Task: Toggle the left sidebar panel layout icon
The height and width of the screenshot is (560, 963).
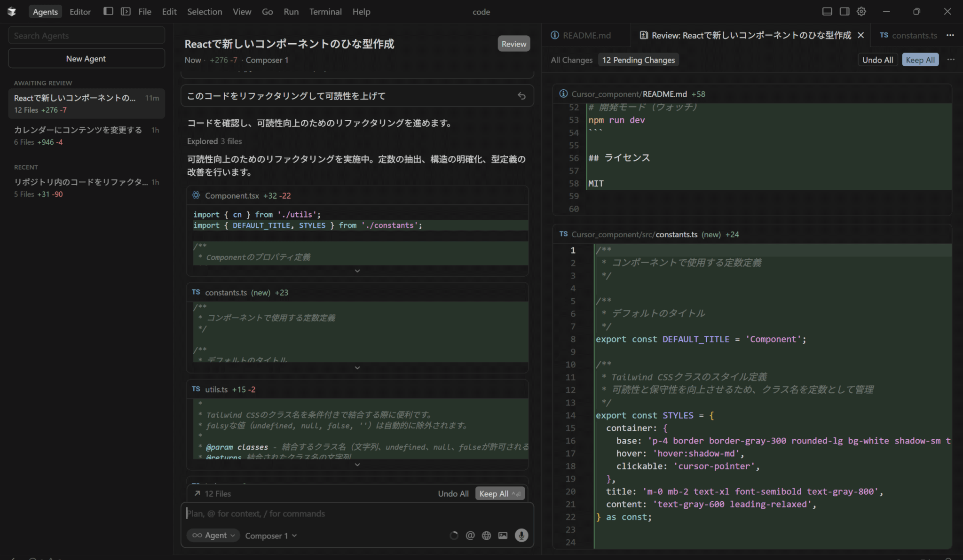Action: pyautogui.click(x=108, y=11)
